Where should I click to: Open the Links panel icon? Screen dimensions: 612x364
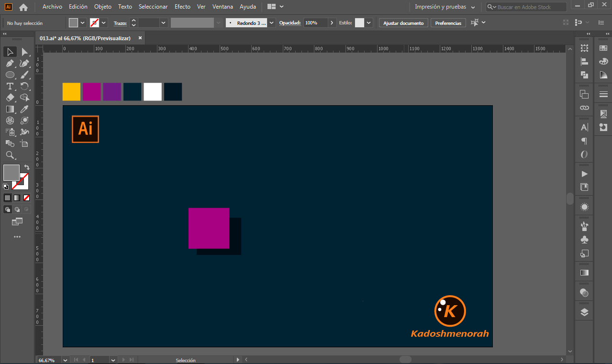click(584, 108)
